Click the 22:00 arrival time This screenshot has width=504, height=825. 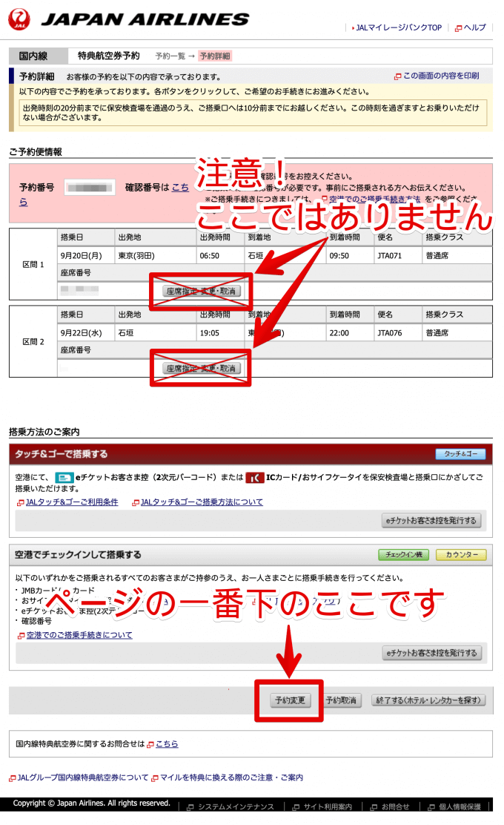click(x=339, y=333)
